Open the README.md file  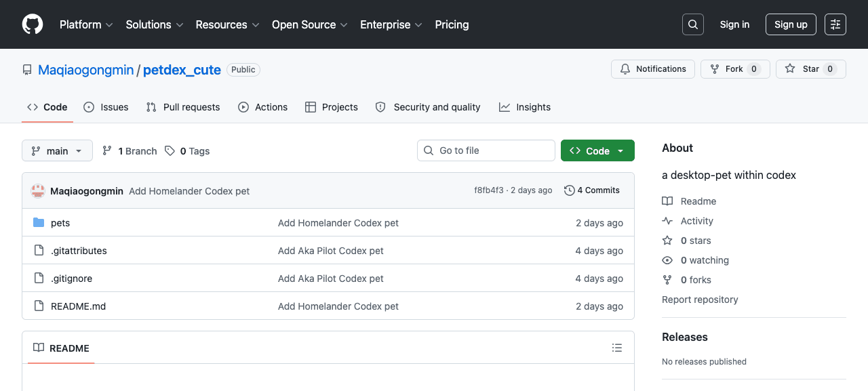coord(78,306)
